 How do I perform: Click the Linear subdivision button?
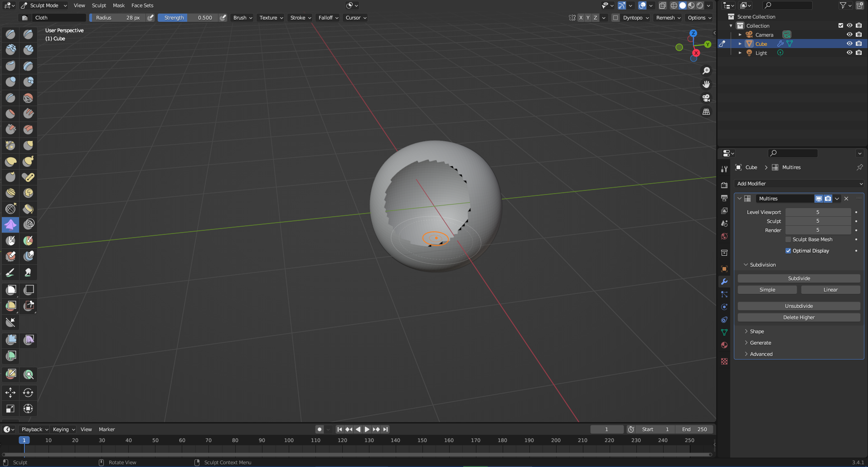[830, 290]
